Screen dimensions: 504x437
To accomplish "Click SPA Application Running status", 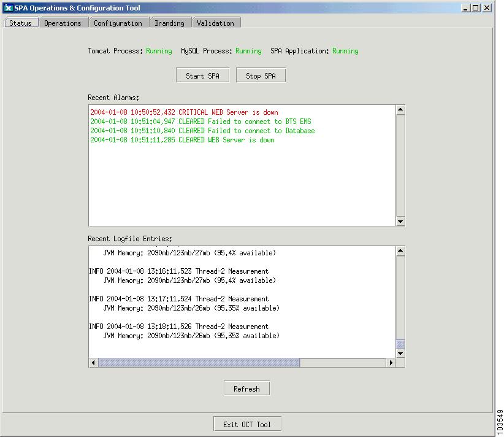I will point(345,51).
